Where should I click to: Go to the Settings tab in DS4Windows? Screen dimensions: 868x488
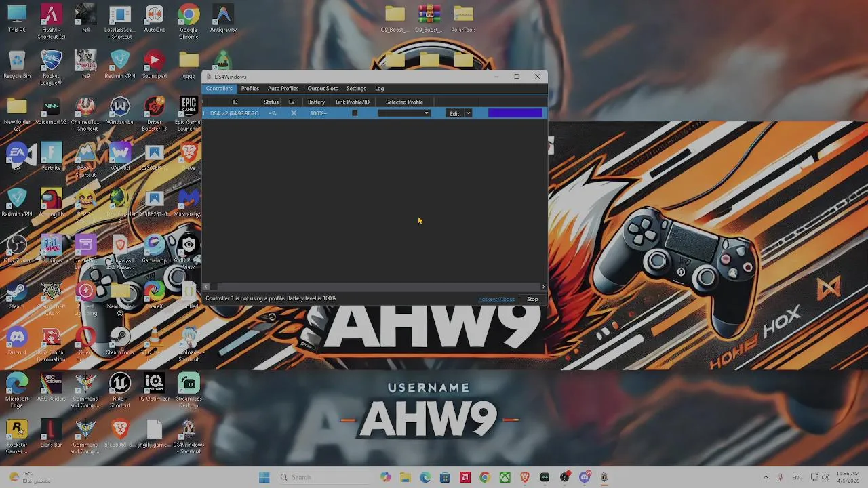click(356, 89)
